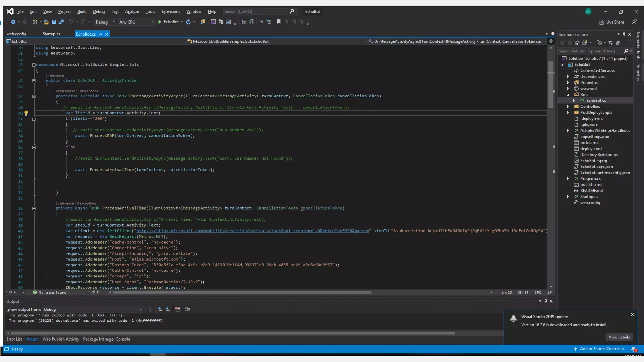Open the Extensions menu
The image size is (644, 362).
click(170, 11)
